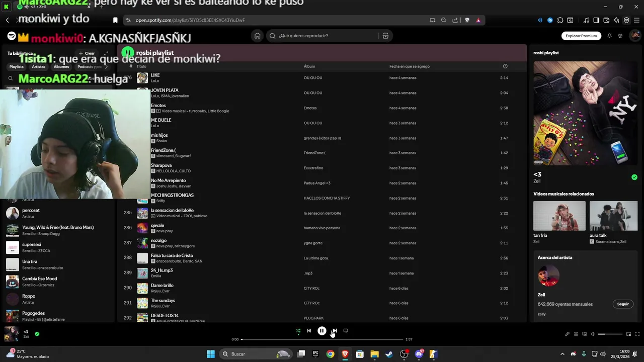Open the Windows Start menu
This screenshot has width=644, height=362.
[x=211, y=354]
